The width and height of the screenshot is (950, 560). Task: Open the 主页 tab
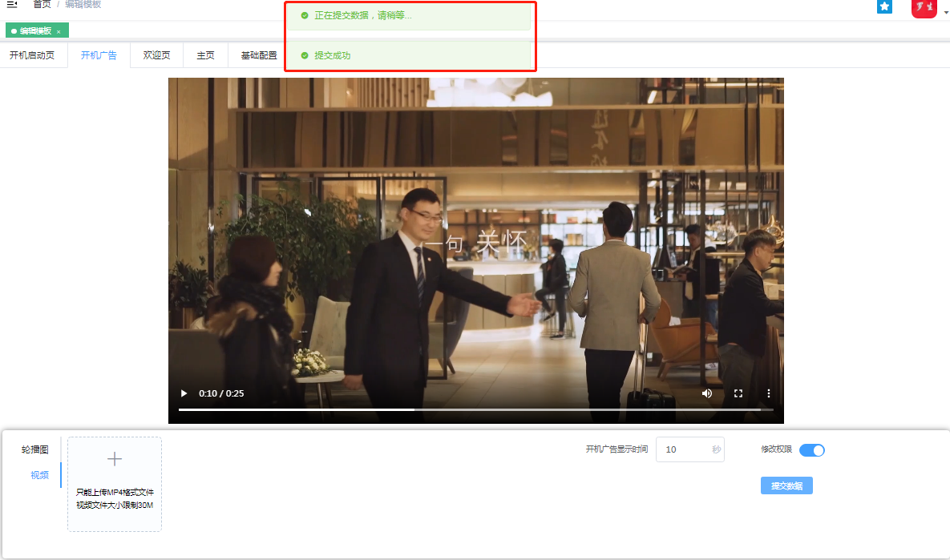[x=205, y=55]
